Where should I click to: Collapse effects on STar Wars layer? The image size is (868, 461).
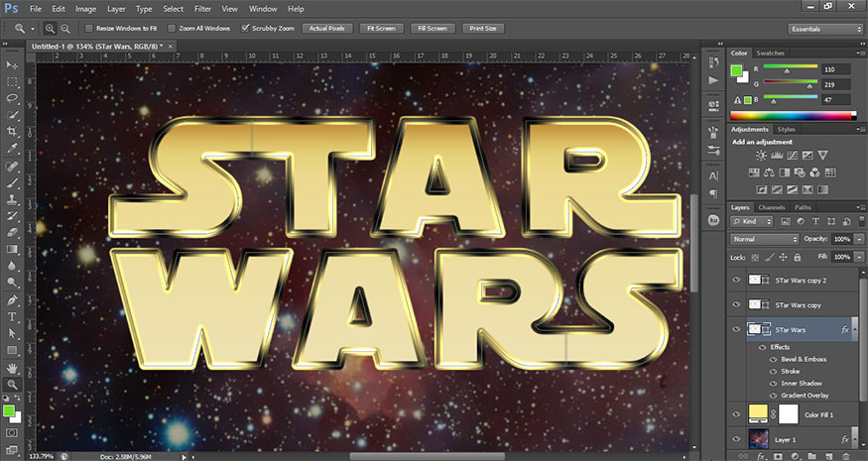coord(855,330)
